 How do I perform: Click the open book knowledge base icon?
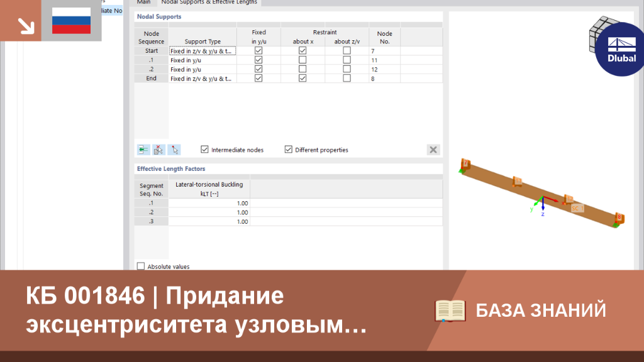pyautogui.click(x=450, y=310)
